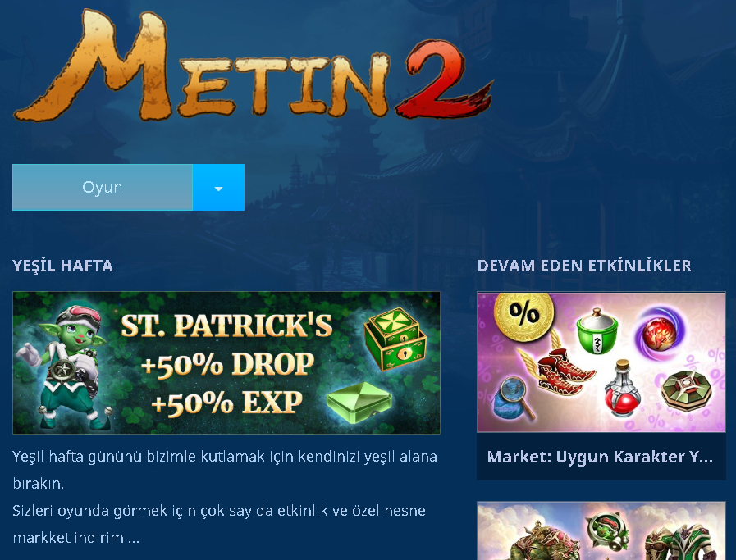Click the Metin2 logo
Viewport: 736px width, 560px height.
pos(254,66)
